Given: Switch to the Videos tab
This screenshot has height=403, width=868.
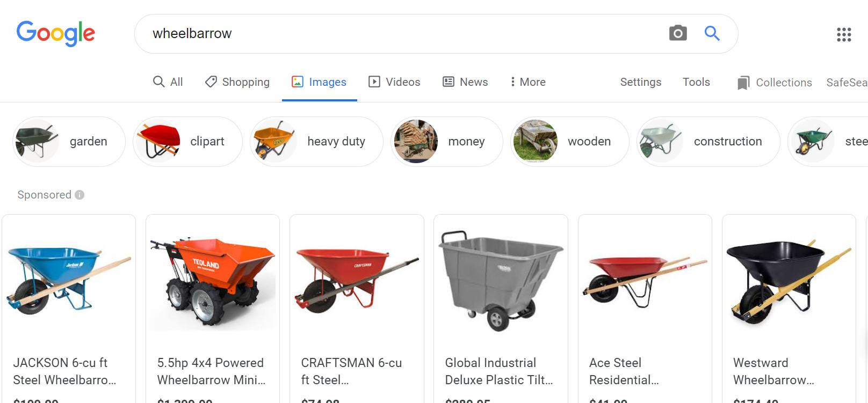Looking at the screenshot, I should (x=394, y=82).
